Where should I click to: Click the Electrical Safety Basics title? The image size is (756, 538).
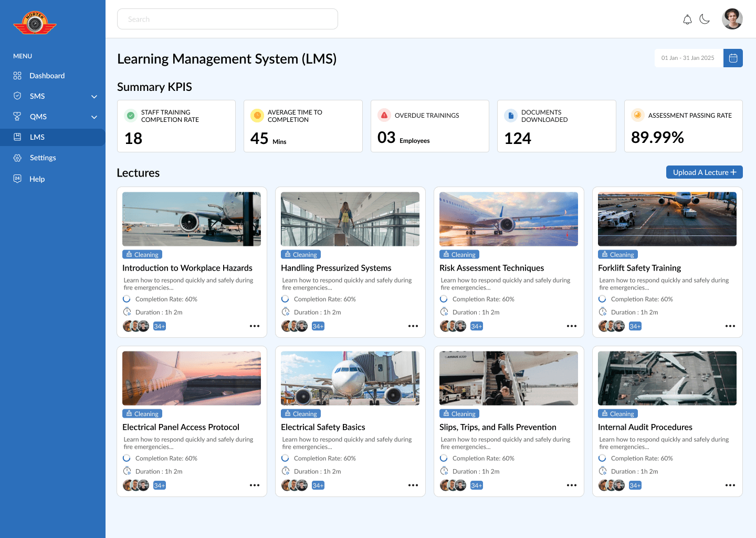coord(323,427)
